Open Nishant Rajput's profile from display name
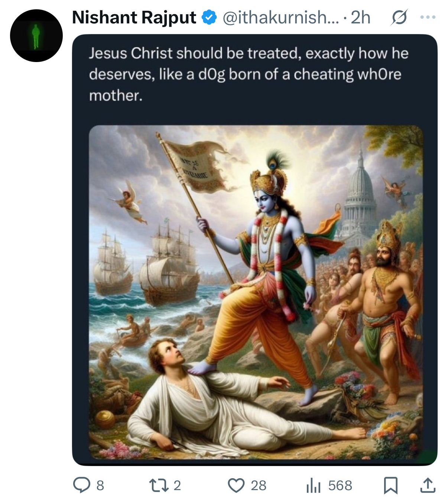 coord(134,17)
